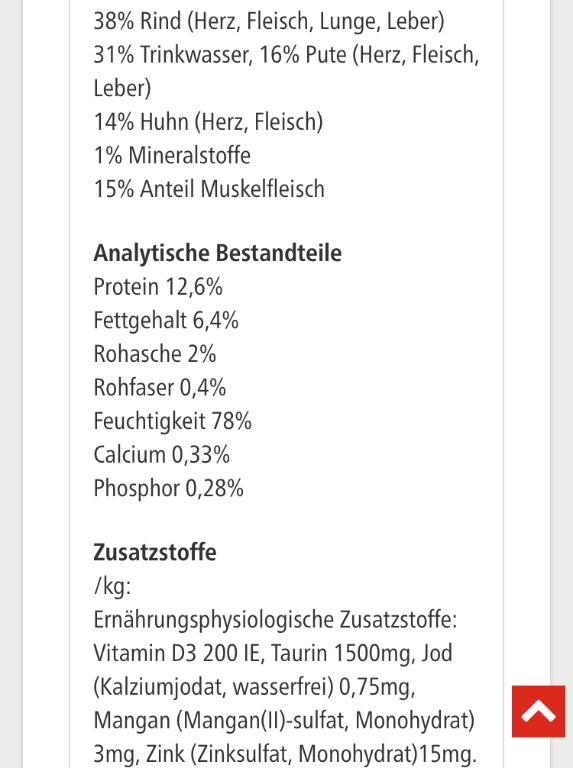The width and height of the screenshot is (573, 768).
Task: Click the Calcium 0,33% value
Action: tap(162, 455)
